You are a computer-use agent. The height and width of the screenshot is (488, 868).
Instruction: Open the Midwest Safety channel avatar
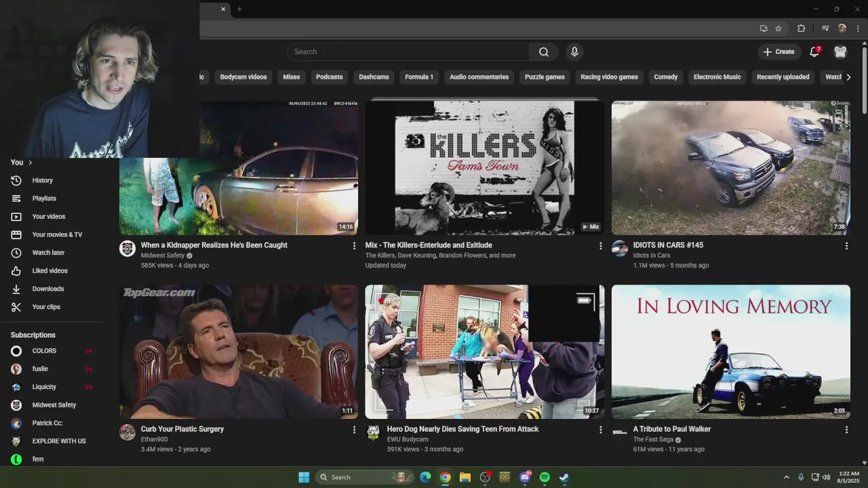127,249
